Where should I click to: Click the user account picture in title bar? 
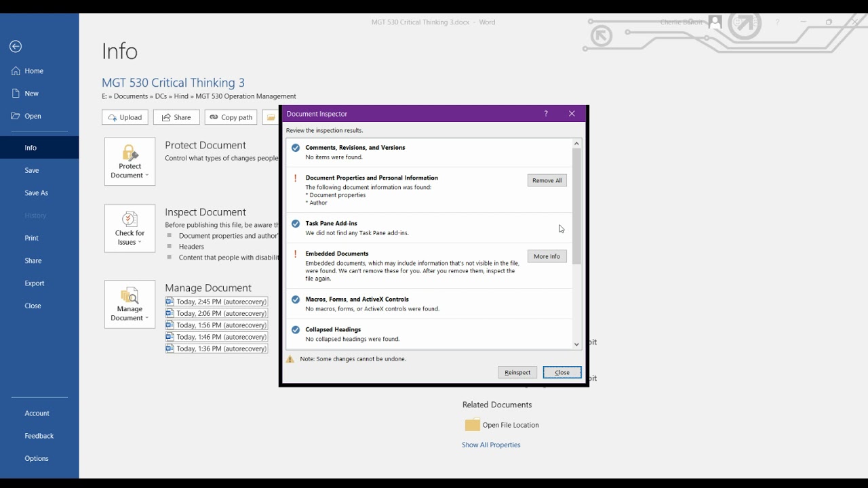click(715, 22)
